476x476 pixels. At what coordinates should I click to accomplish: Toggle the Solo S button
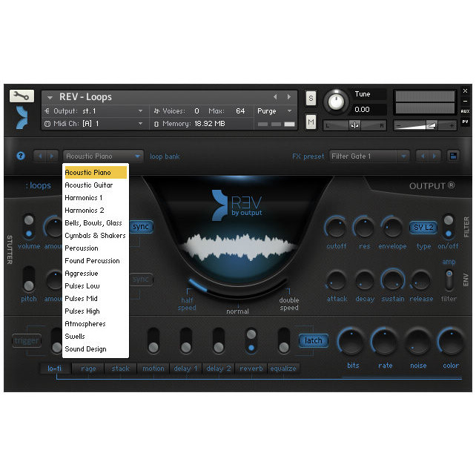pos(311,98)
